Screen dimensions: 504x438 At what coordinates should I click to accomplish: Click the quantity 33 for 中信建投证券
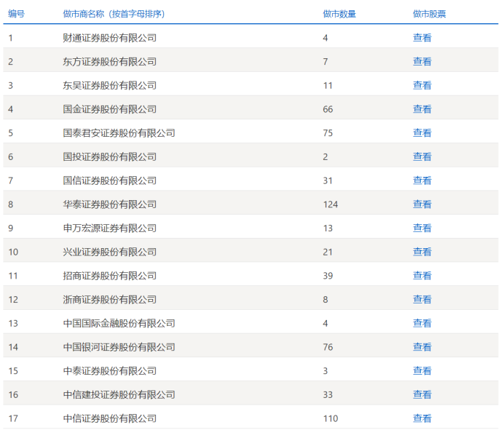point(328,394)
